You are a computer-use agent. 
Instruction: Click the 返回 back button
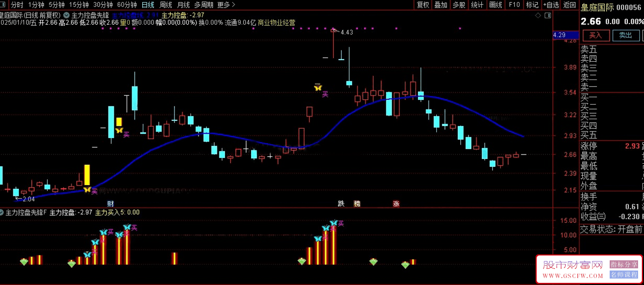569,5
